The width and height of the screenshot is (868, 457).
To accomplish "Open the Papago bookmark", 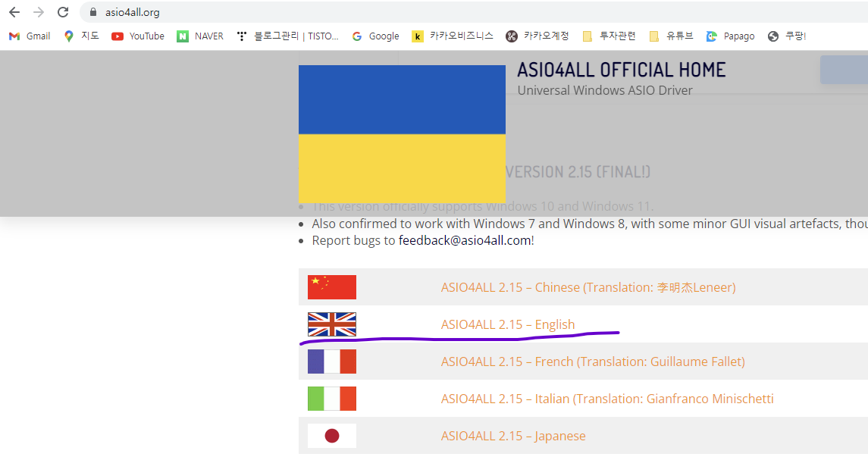I will 730,36.
